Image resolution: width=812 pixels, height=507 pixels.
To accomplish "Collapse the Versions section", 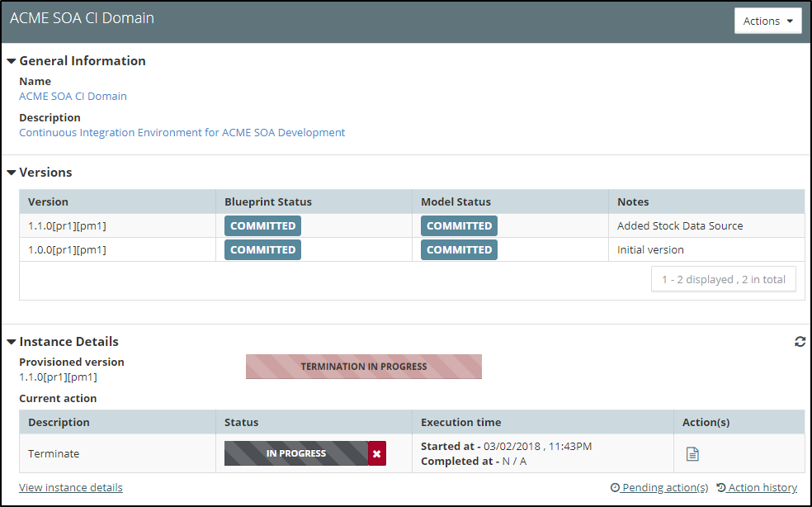I will [x=12, y=173].
